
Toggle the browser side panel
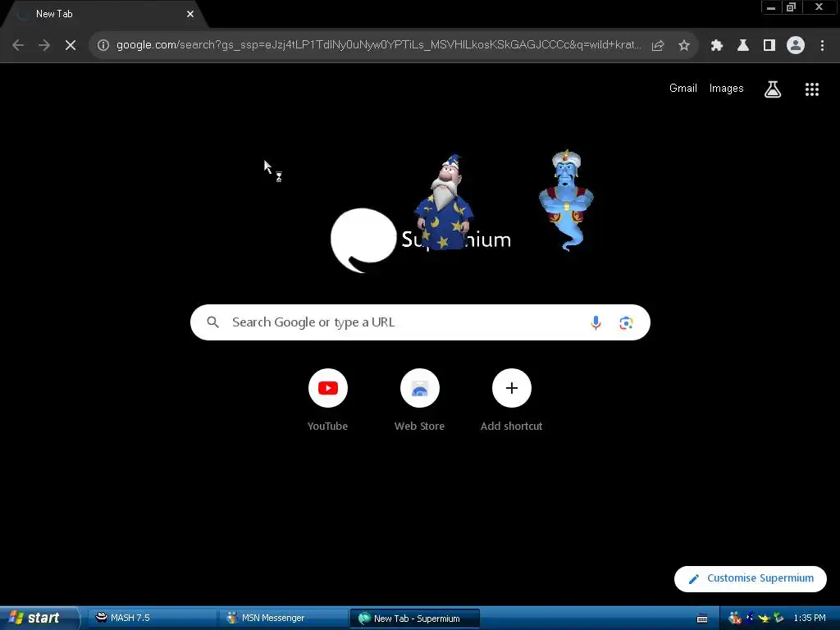click(769, 46)
